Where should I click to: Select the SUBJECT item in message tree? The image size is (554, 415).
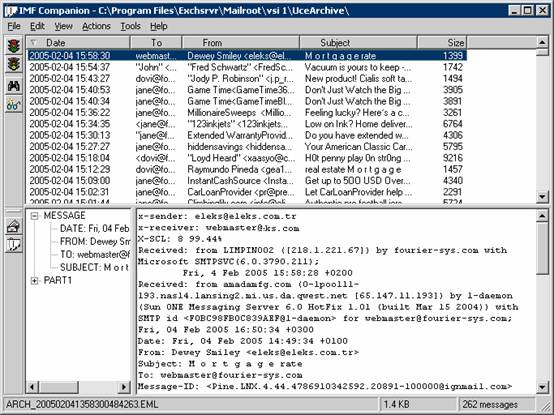click(x=94, y=268)
